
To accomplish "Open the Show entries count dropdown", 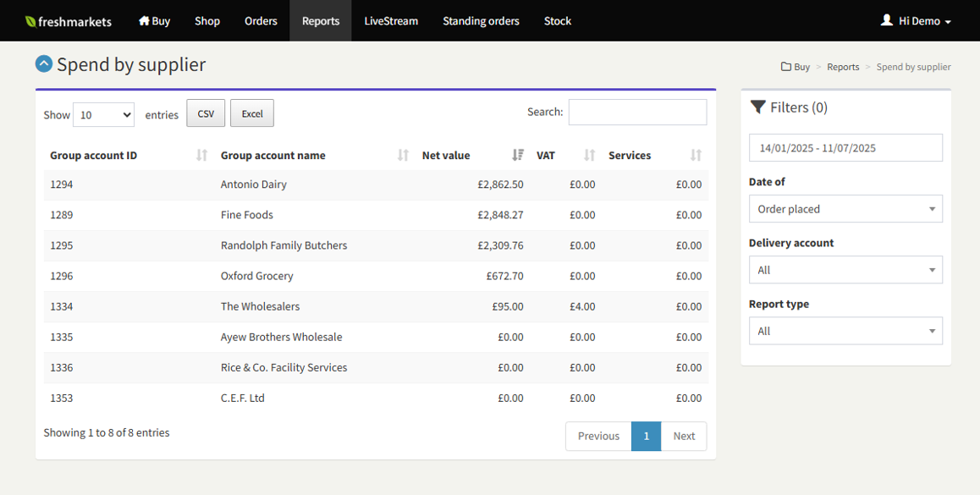I will tap(104, 114).
